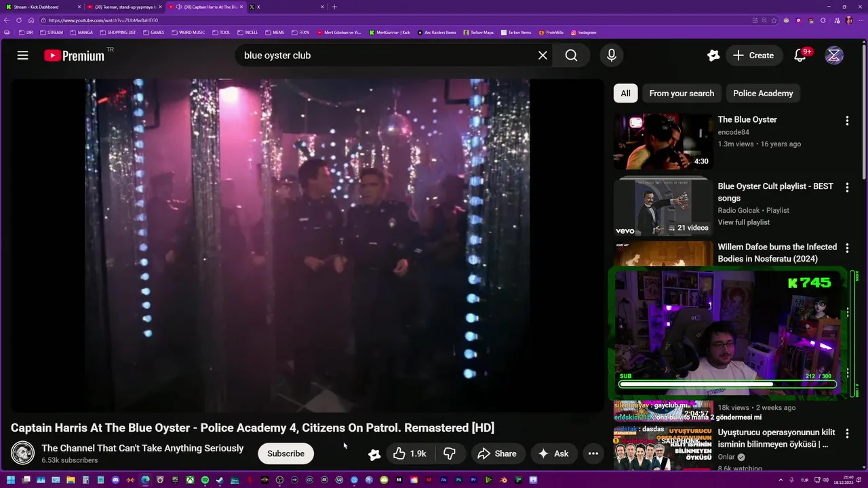Dislike the video with thumbs down

point(449,453)
